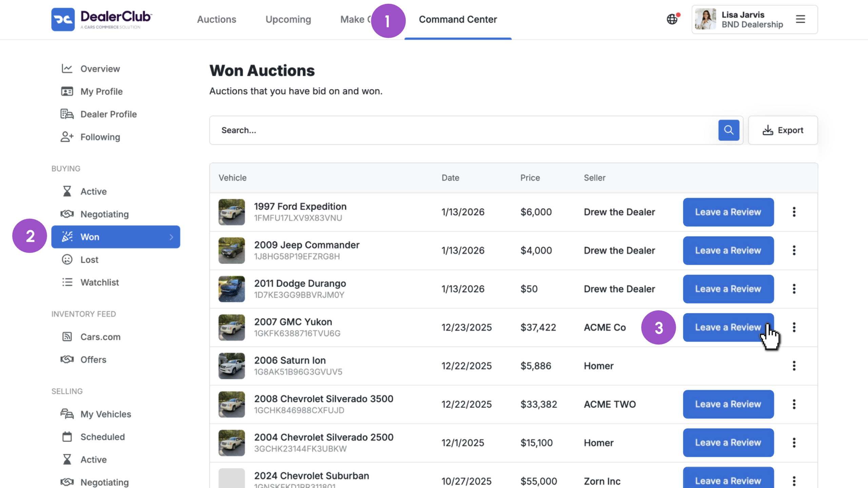Click Lisa Jarvis profile avatar
This screenshot has width=868, height=488.
pos(705,19)
